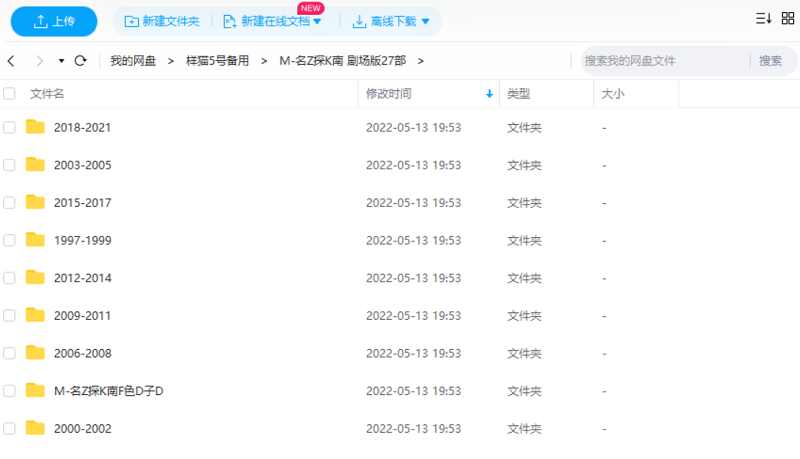Go to 我的网盘 breadcrumb
The width and height of the screenshot is (800, 459).
click(x=133, y=61)
